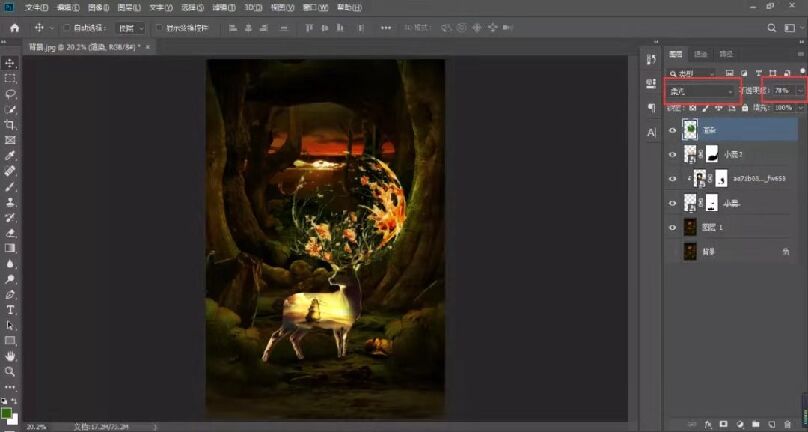This screenshot has height=432, width=808.
Task: Open the Character collapsed panel icon
Action: [651, 132]
